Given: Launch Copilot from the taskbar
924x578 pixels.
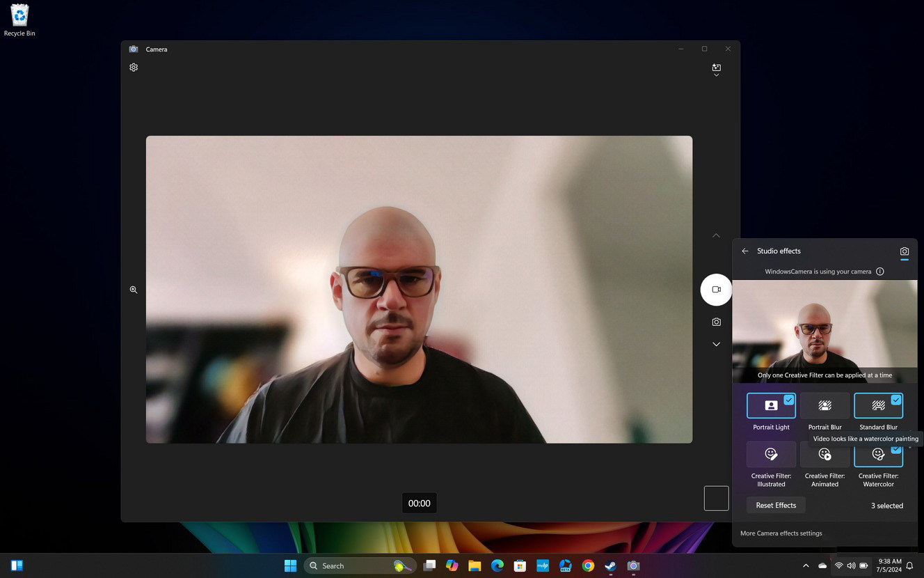Looking at the screenshot, I should [x=452, y=565].
